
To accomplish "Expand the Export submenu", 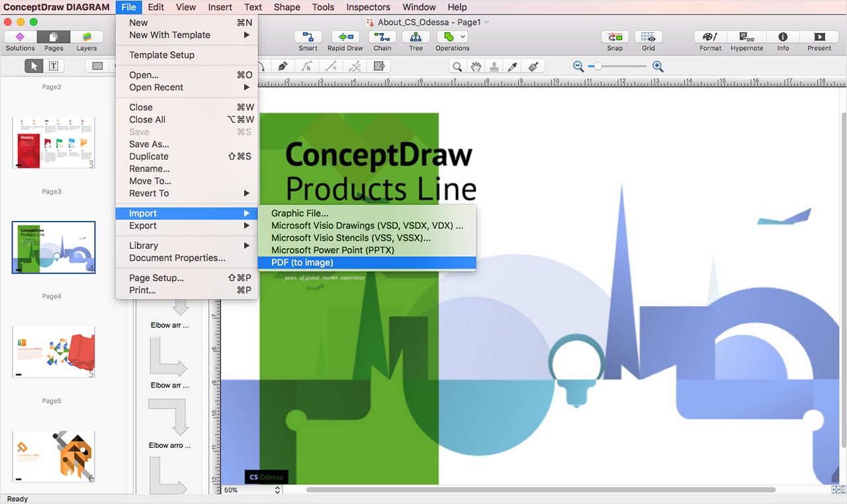I will [187, 226].
